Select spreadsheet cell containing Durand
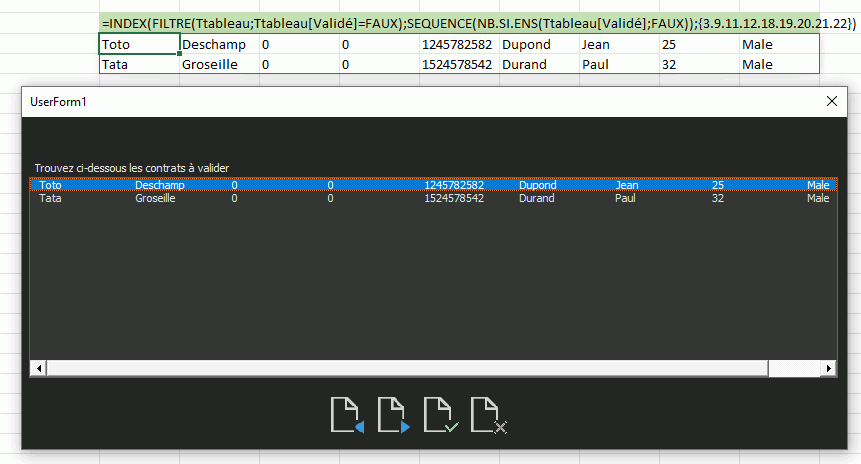Viewport: 861px width, 464px height. tap(539, 64)
